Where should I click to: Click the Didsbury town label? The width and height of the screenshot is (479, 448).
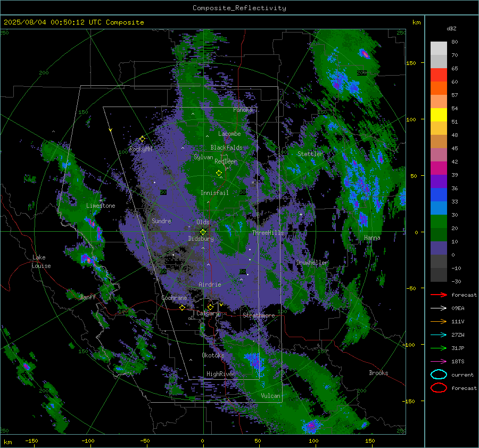(x=201, y=239)
